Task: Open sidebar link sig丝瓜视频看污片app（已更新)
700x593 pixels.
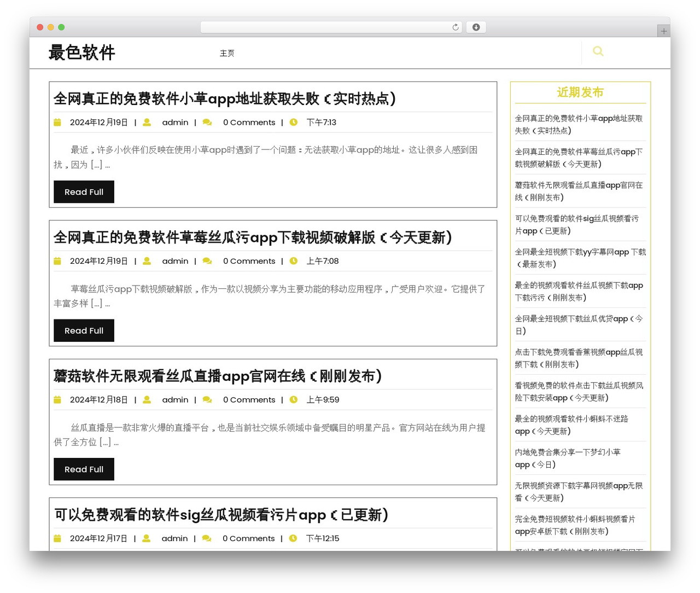Action: click(x=577, y=224)
